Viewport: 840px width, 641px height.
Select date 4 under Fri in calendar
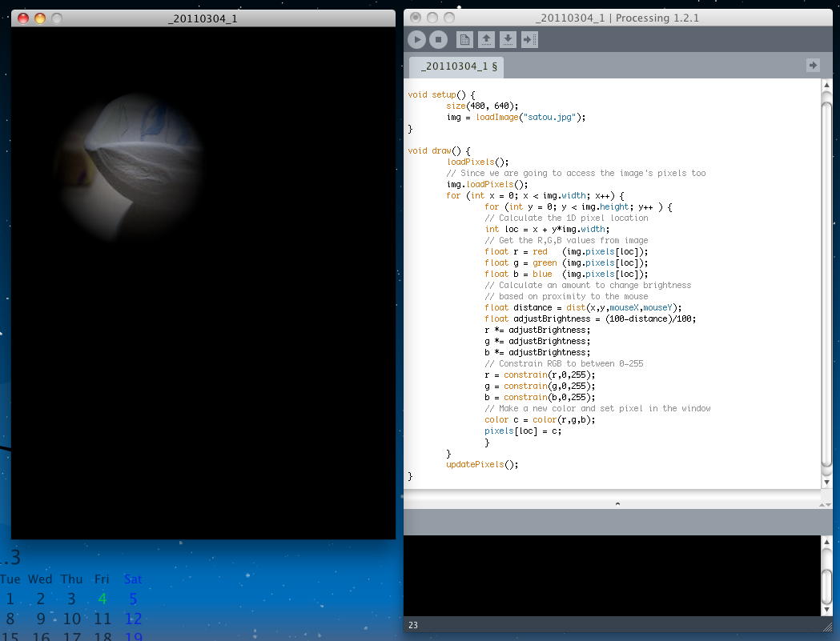click(x=102, y=599)
